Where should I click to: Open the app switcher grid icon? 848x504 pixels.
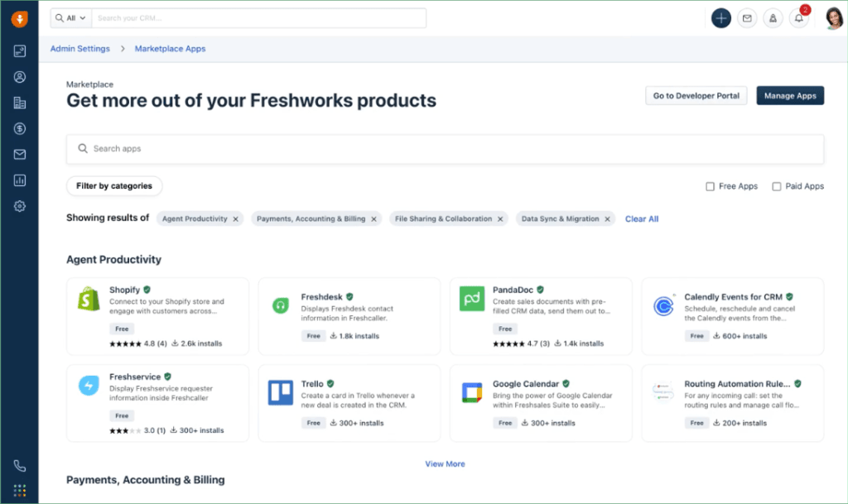[20, 491]
